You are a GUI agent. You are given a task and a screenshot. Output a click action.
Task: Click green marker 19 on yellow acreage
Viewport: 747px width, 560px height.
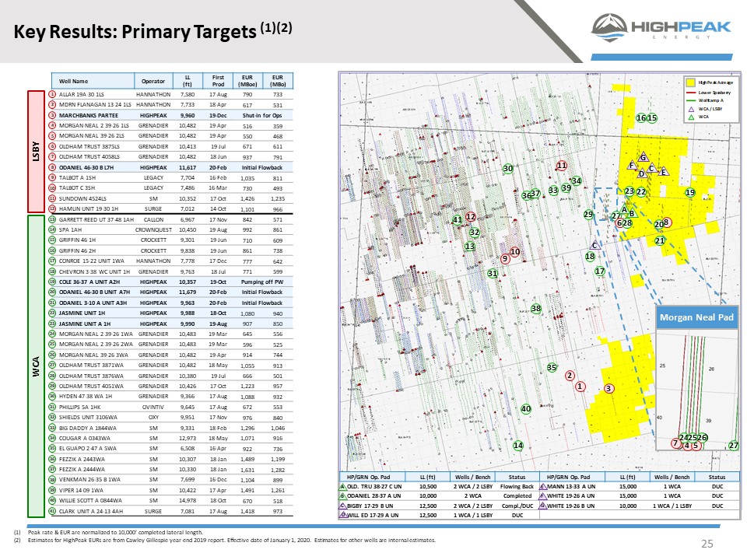point(690,192)
